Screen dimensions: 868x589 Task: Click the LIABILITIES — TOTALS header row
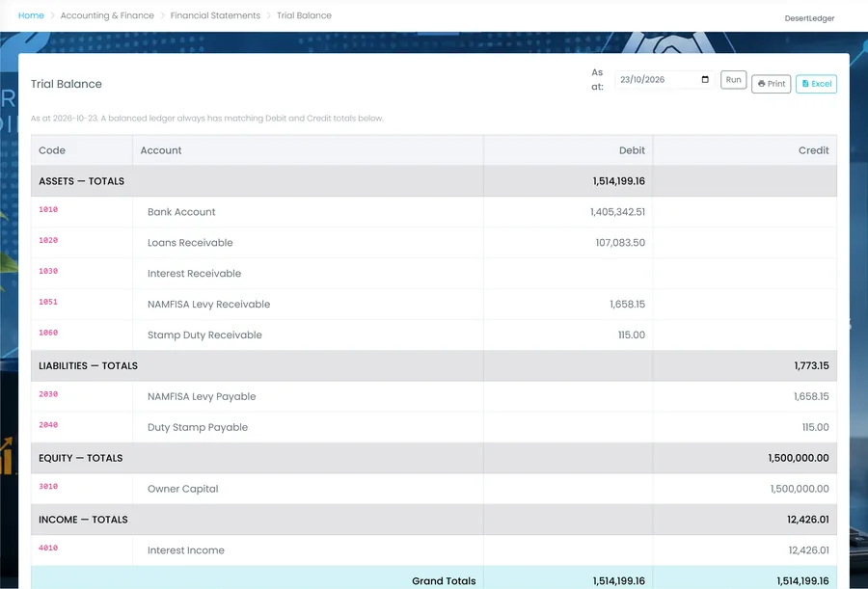(x=434, y=366)
